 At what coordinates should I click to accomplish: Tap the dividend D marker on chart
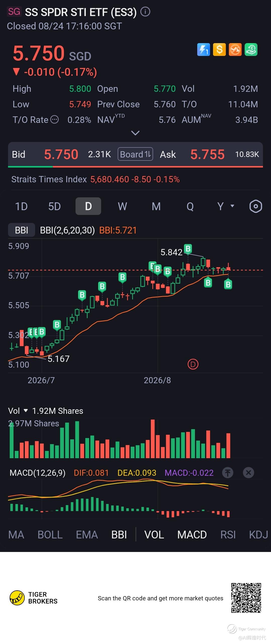point(193,364)
